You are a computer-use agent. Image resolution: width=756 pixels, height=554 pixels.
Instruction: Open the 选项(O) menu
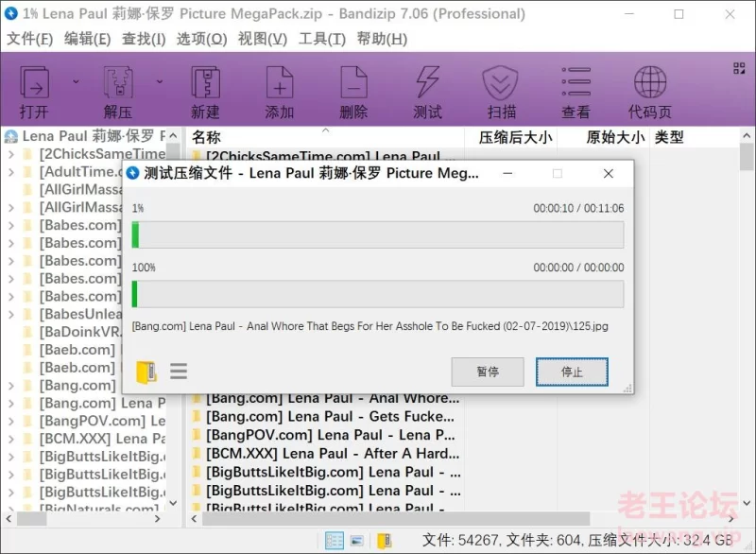pos(201,39)
